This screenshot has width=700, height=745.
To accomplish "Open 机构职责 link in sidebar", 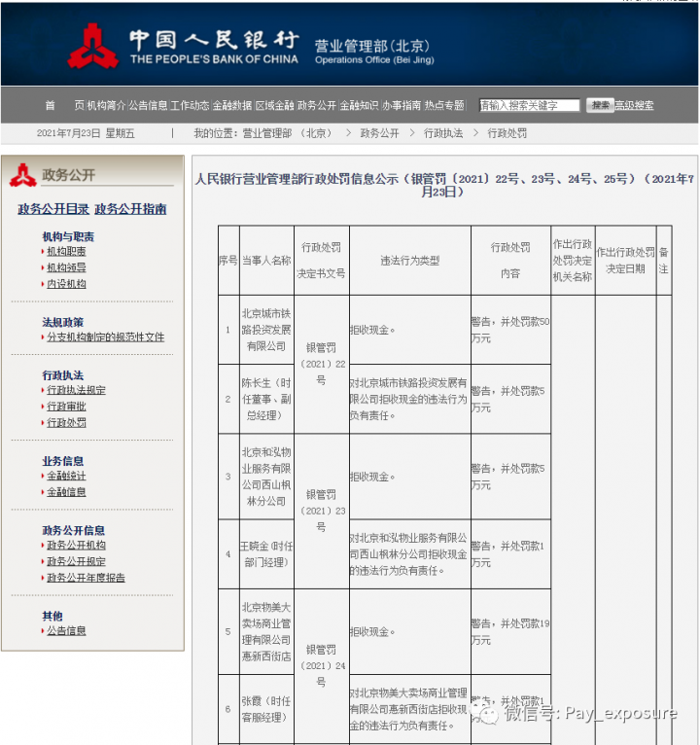I will [66, 251].
